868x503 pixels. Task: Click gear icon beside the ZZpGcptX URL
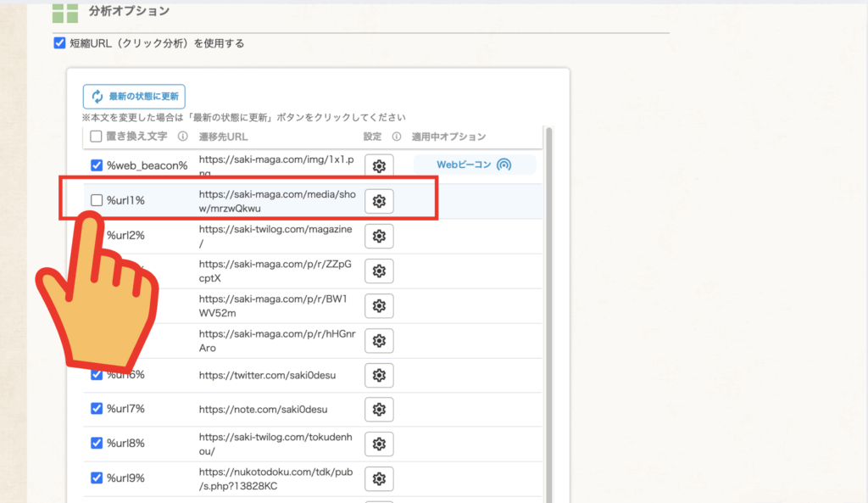tap(379, 271)
